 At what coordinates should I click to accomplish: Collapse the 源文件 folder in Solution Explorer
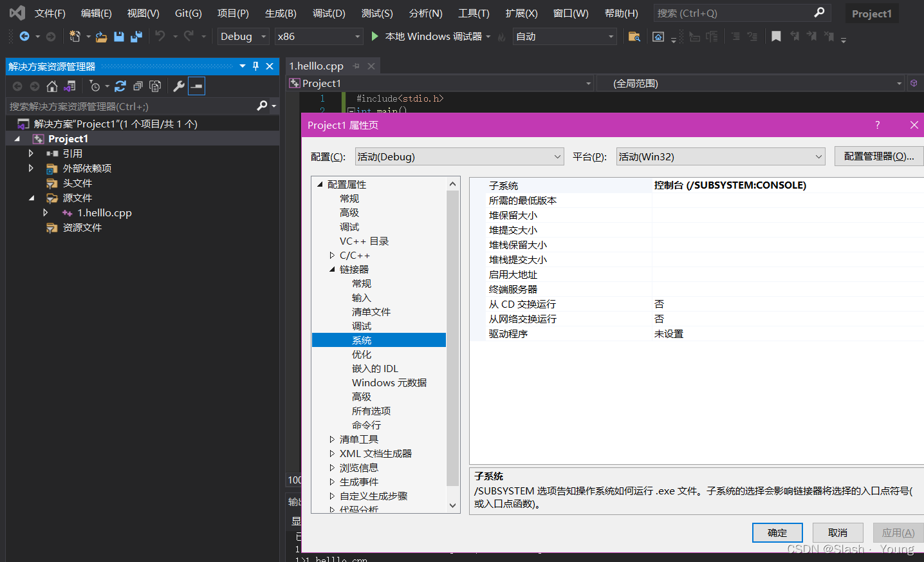(31, 198)
